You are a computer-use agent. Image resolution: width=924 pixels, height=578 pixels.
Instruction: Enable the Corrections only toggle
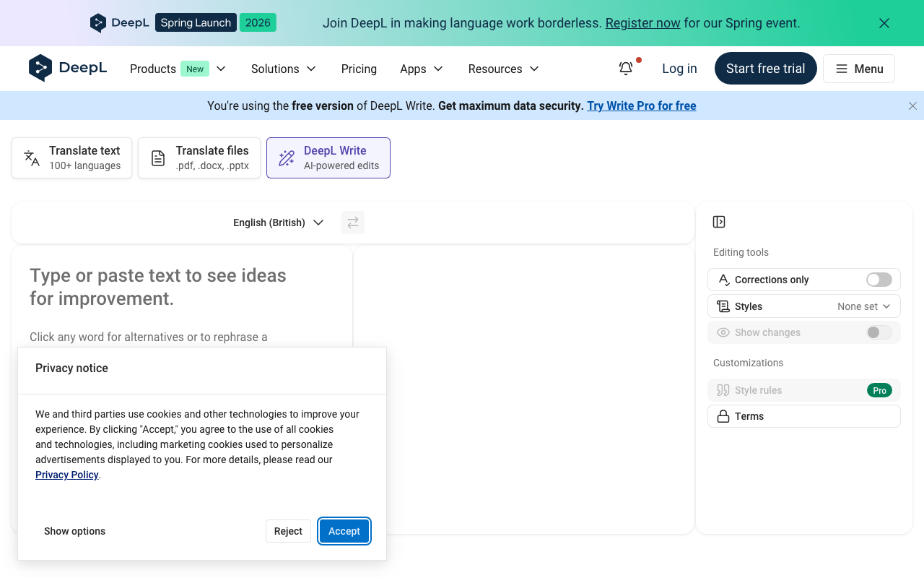pyautogui.click(x=878, y=280)
